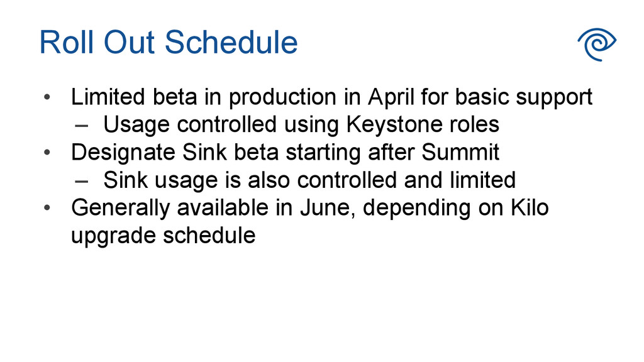Click the word "Schedule" in the slide title
The image size is (644, 362).
coord(231,43)
